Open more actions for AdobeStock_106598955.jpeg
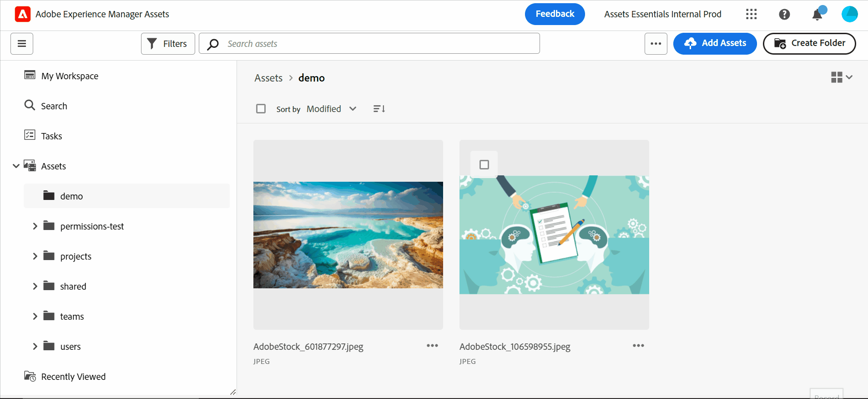868x399 pixels. click(x=638, y=346)
